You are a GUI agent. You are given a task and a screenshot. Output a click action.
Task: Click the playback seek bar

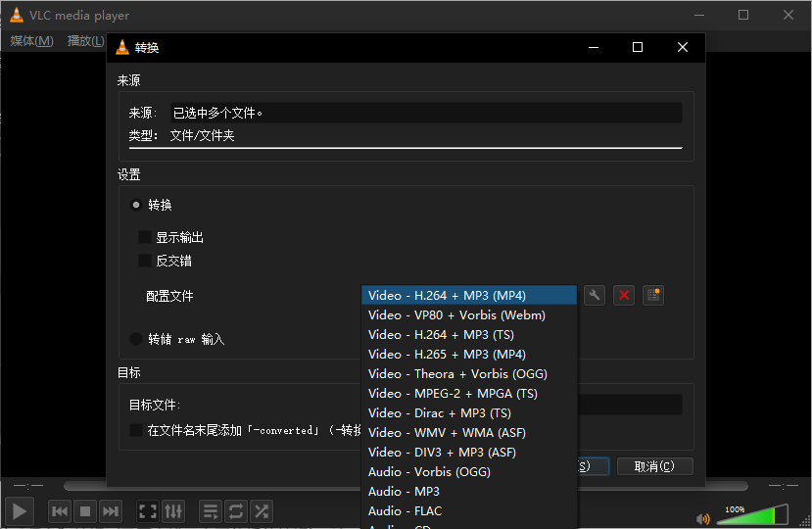pyautogui.click(x=406, y=486)
